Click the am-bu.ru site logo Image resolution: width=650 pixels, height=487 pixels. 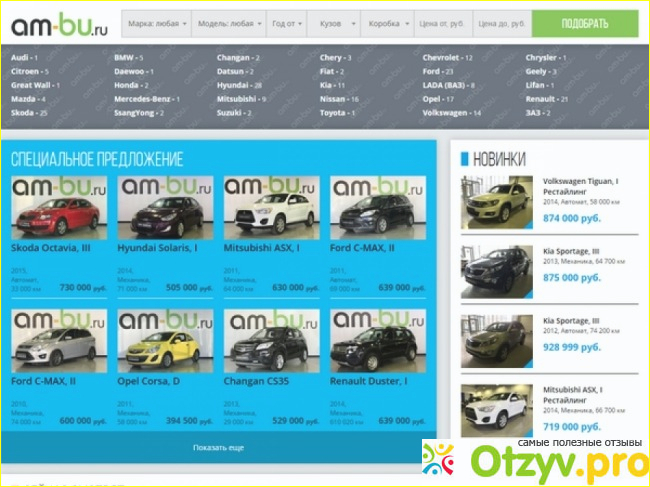58,23
